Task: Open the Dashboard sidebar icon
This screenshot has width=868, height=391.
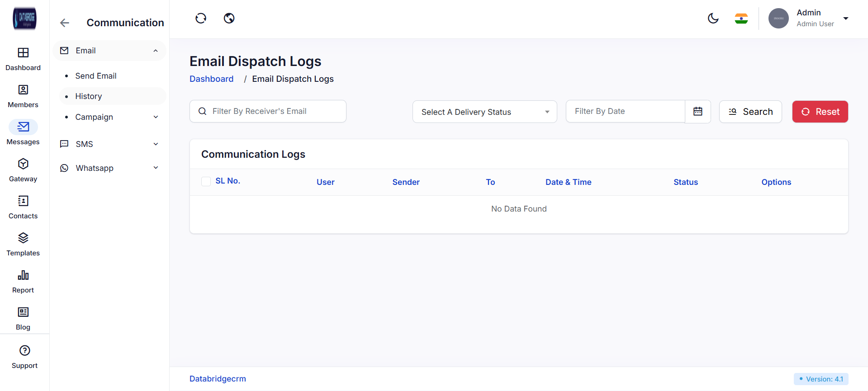Action: pyautogui.click(x=23, y=53)
